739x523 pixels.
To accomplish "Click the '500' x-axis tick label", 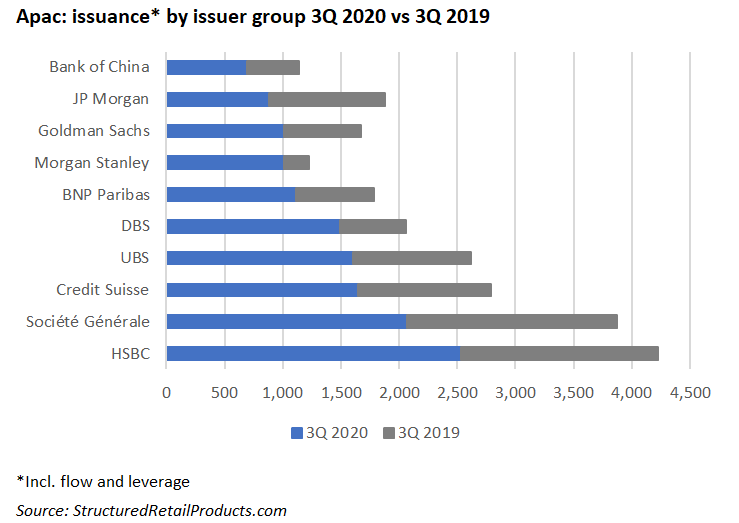I will (x=224, y=392).
